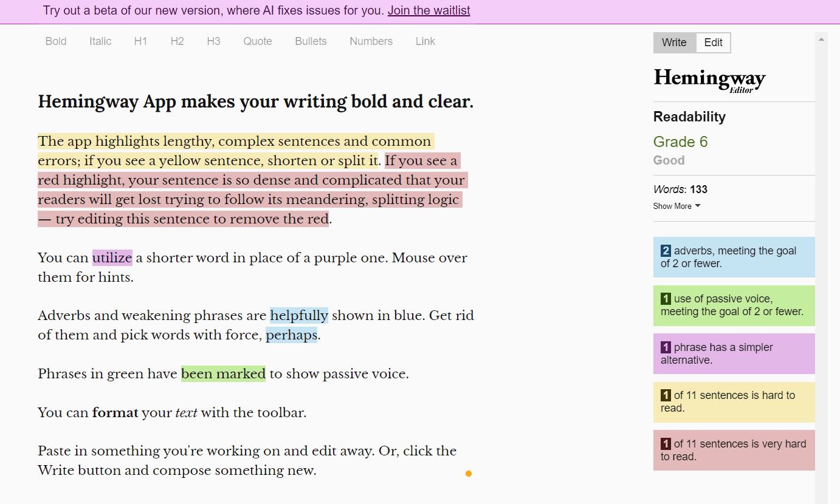Apply Quote formatting
Image resolution: width=840 pixels, height=504 pixels.
pos(258,41)
